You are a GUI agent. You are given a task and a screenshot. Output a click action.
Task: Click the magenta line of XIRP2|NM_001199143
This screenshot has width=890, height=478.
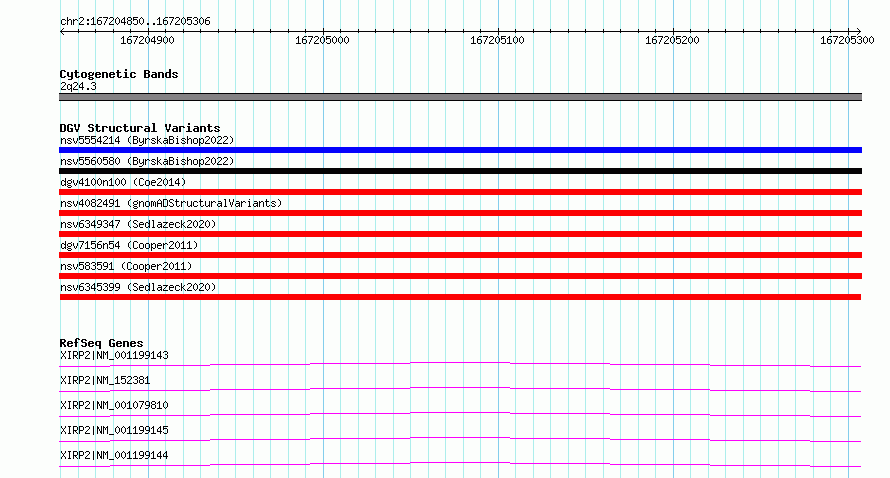pos(460,364)
